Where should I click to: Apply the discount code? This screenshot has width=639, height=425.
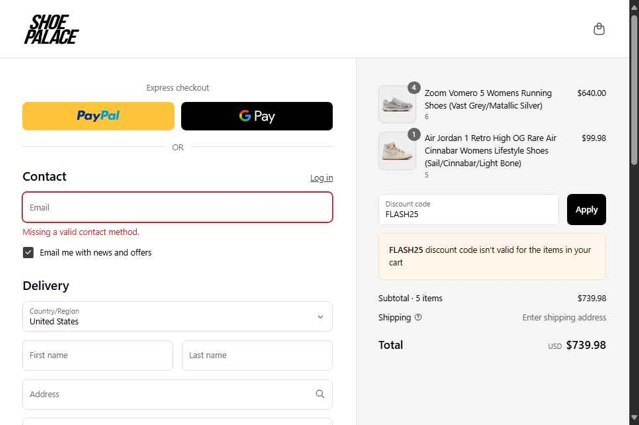pyautogui.click(x=586, y=209)
